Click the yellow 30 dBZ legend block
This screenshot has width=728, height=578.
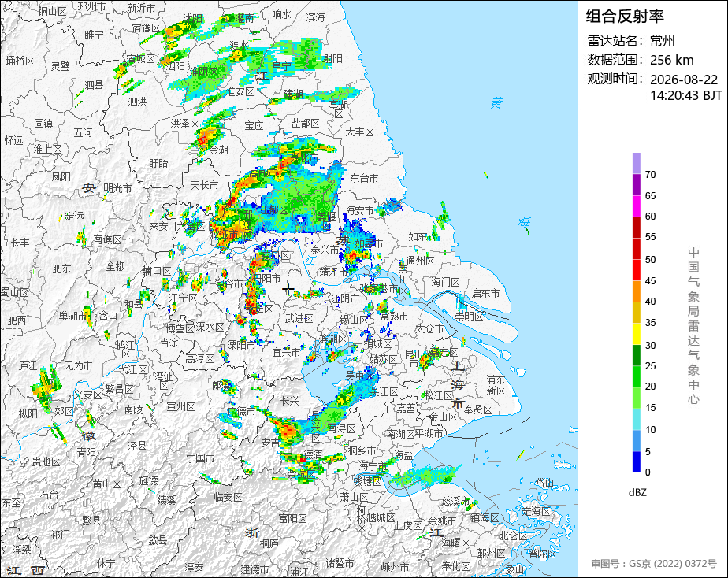(x=637, y=334)
